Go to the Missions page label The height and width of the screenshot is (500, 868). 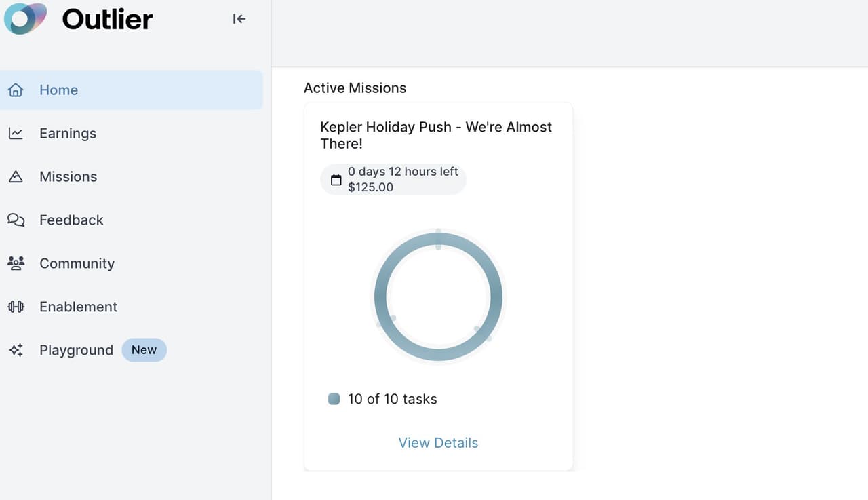click(68, 177)
